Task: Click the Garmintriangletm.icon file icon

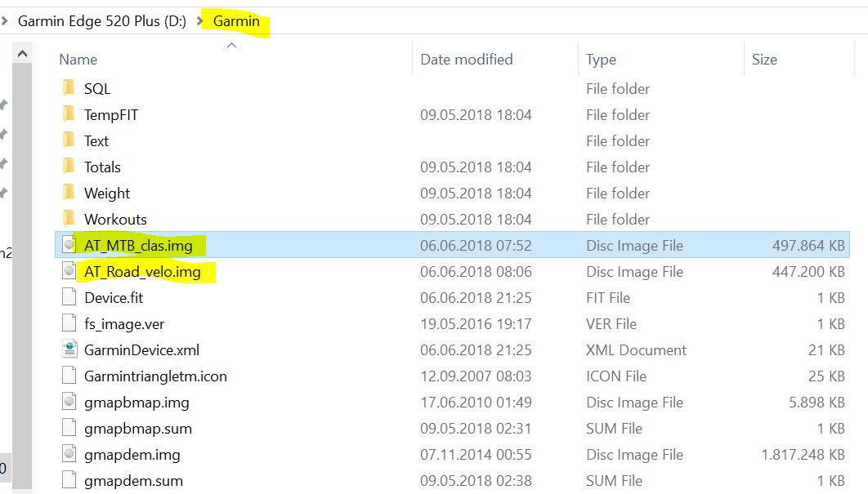Action: (x=69, y=375)
